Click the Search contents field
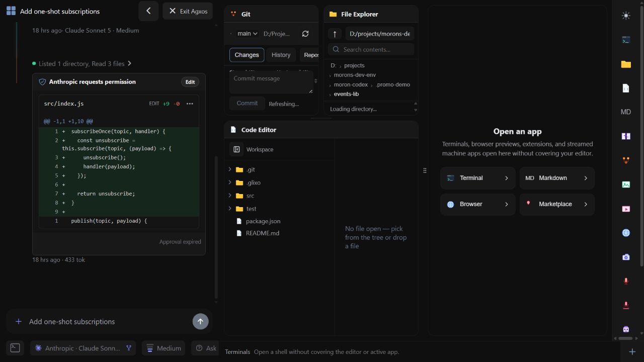This screenshot has width=644, height=362. coord(371,49)
